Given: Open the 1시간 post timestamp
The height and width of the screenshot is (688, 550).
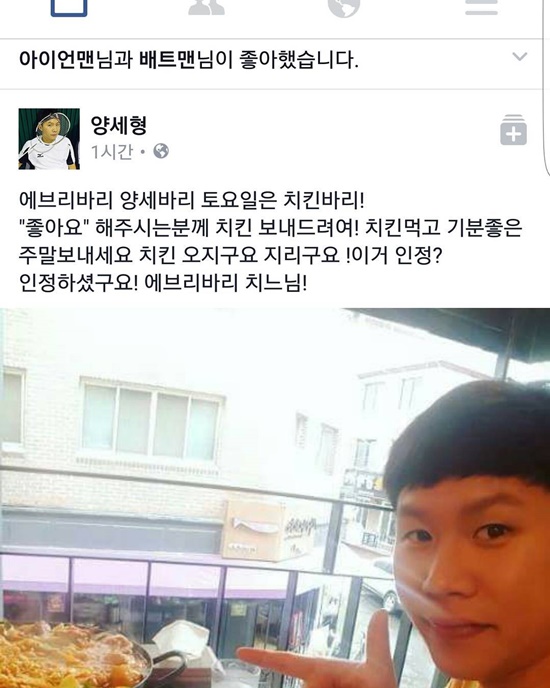Looking at the screenshot, I should [x=111, y=152].
